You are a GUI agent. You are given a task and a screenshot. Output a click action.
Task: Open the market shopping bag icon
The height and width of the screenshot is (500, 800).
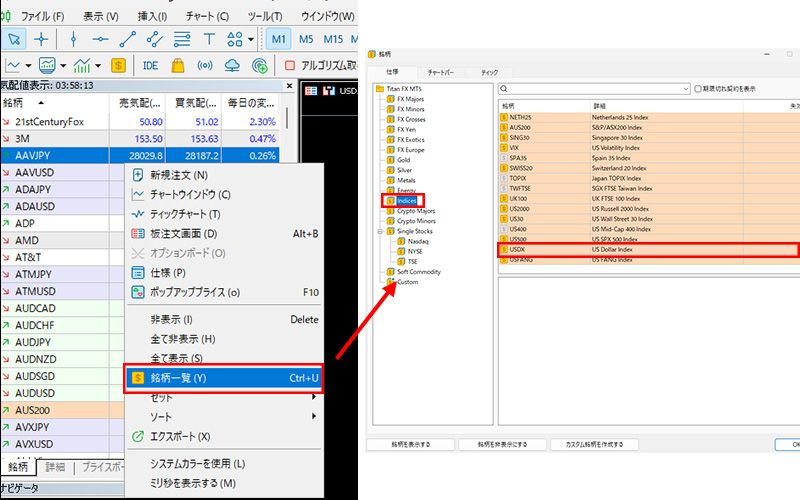click(x=177, y=66)
